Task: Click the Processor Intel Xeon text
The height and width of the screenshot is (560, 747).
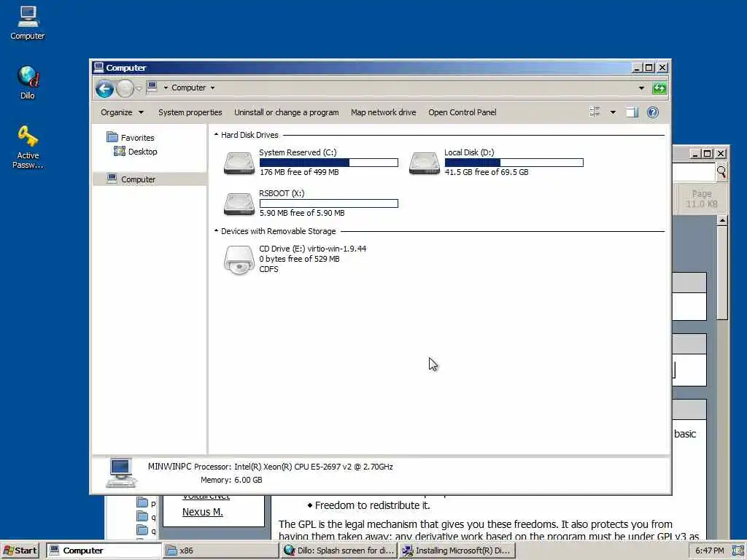Action: point(293,467)
